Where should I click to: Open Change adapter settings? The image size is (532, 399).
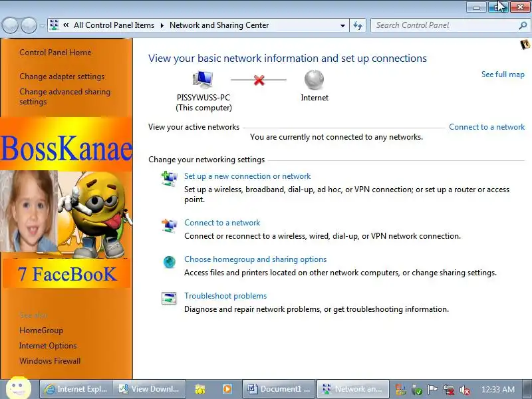pyautogui.click(x=62, y=76)
